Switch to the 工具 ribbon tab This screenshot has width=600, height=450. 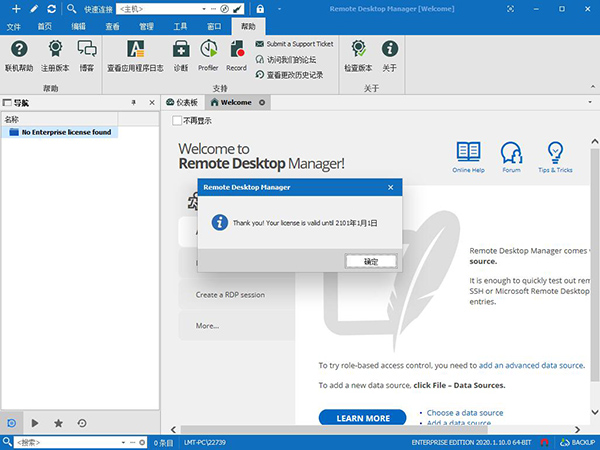tap(180, 26)
